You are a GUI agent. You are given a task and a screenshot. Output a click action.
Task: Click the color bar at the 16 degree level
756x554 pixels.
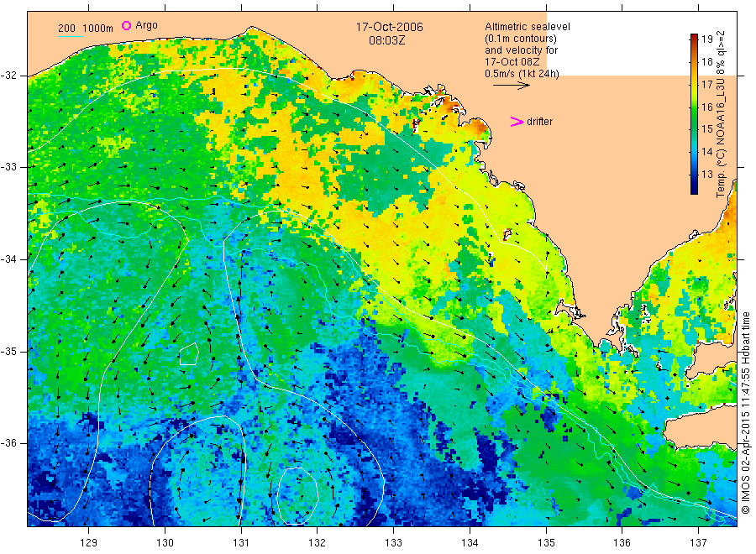(694, 107)
